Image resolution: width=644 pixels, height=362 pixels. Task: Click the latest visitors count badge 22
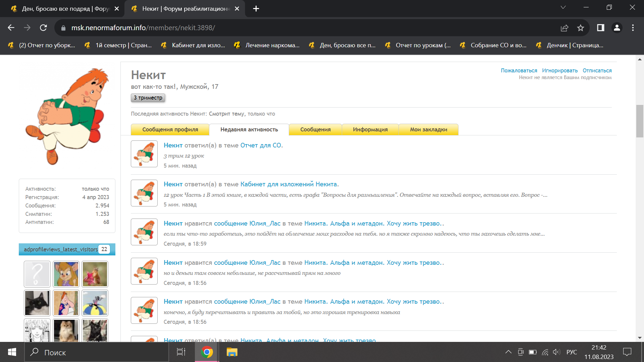104,249
